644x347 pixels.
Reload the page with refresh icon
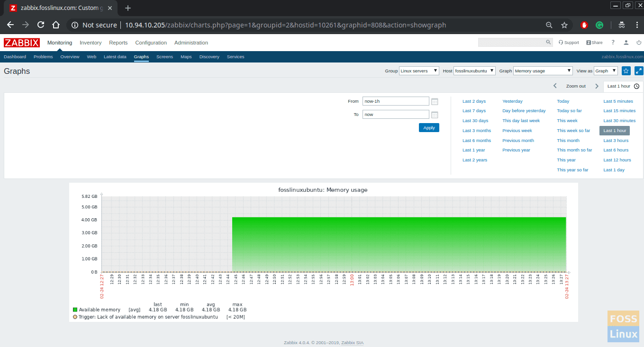pyautogui.click(x=41, y=25)
